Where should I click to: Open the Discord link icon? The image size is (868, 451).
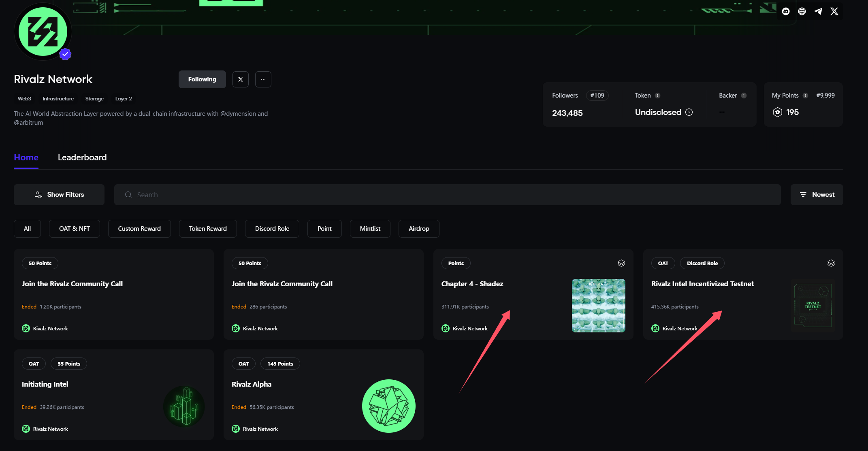pyautogui.click(x=786, y=11)
